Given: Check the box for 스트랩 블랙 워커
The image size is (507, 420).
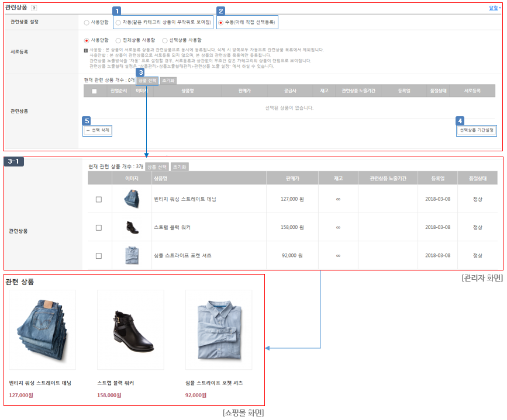Looking at the screenshot, I should click(99, 228).
